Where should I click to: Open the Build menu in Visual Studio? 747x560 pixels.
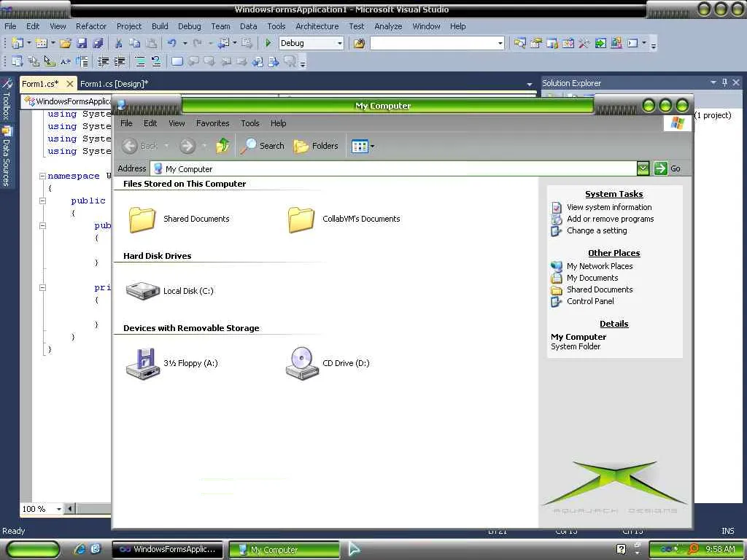click(160, 26)
